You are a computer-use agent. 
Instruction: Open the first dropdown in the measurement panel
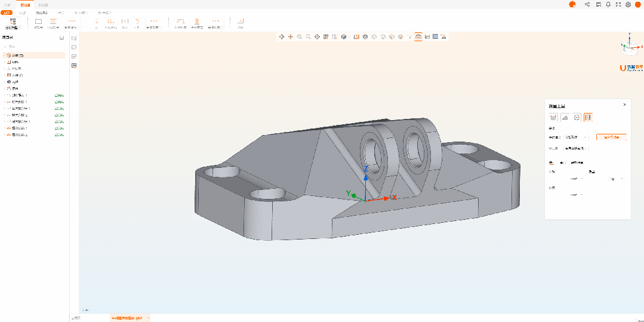pos(577,137)
